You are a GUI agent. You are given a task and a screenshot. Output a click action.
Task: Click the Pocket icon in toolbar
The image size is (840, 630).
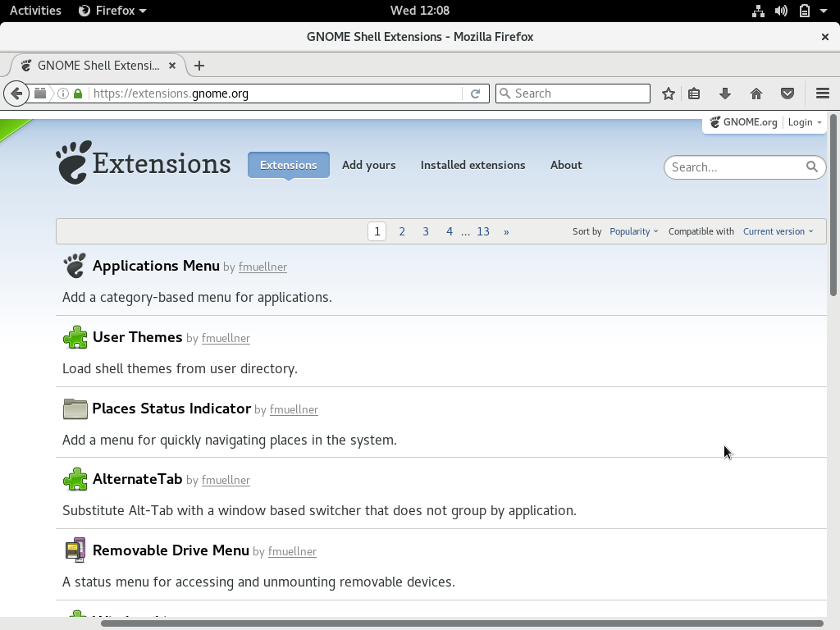point(787,94)
